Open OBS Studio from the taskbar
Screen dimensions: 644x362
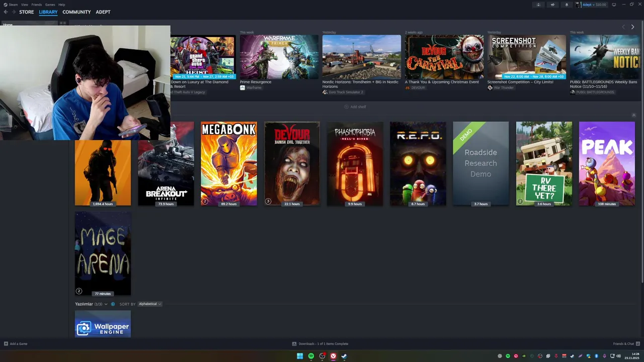pos(322,356)
